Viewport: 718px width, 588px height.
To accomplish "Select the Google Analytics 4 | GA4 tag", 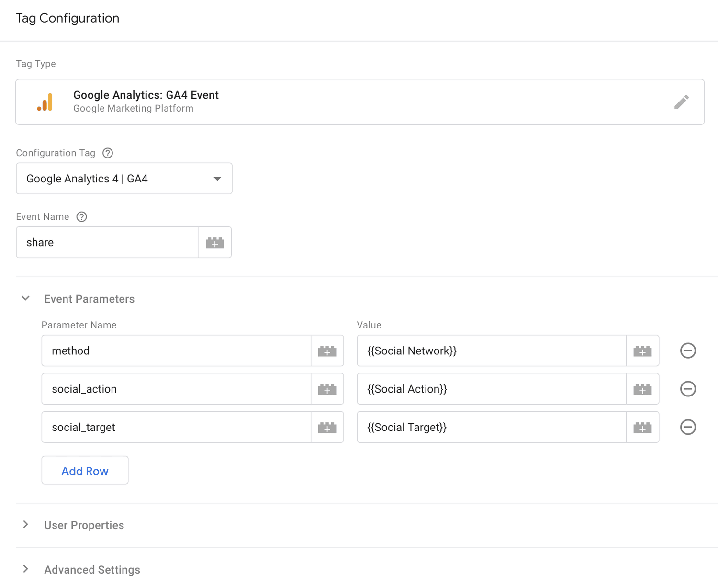I will coord(115,178).
